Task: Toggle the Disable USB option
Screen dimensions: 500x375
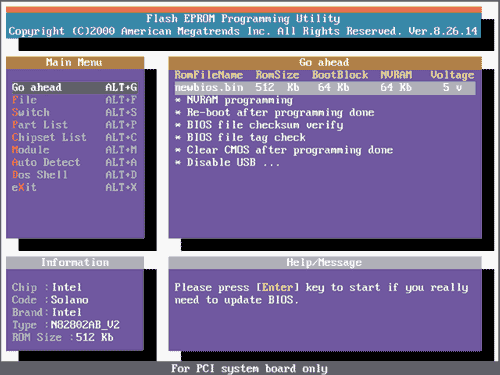Action: point(228,163)
